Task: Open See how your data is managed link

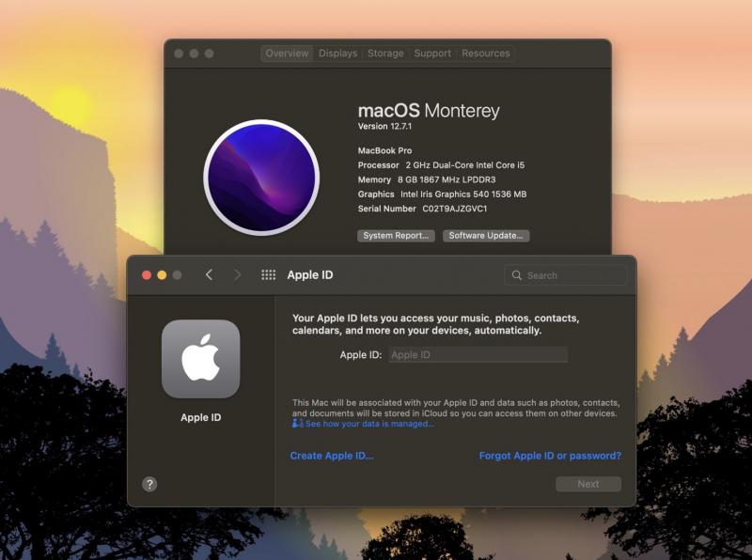Action: tap(369, 424)
